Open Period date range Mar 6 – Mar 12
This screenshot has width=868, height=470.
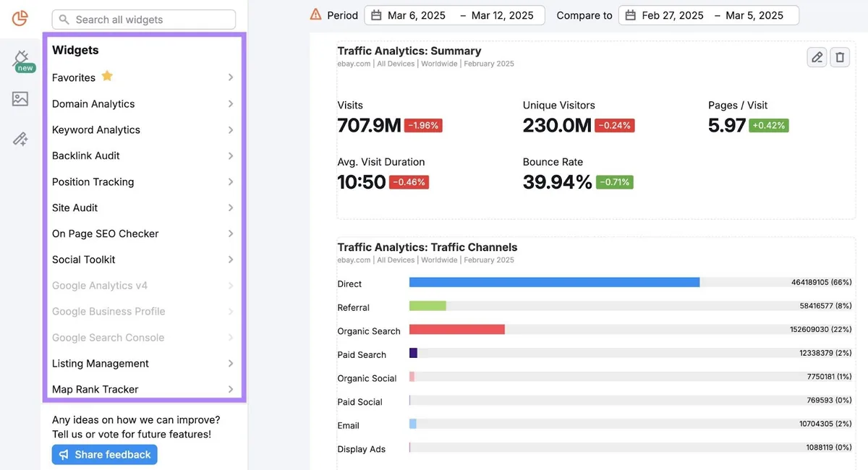click(x=454, y=15)
